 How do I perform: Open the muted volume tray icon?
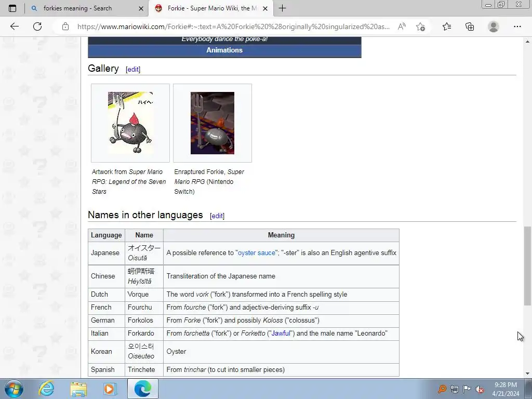480,389
